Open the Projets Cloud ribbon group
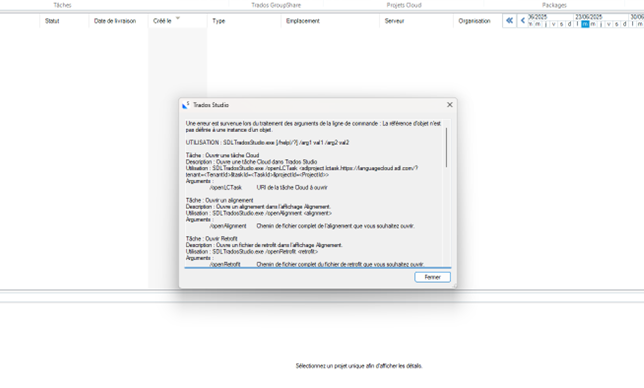The image size is (644, 388). pyautogui.click(x=404, y=5)
